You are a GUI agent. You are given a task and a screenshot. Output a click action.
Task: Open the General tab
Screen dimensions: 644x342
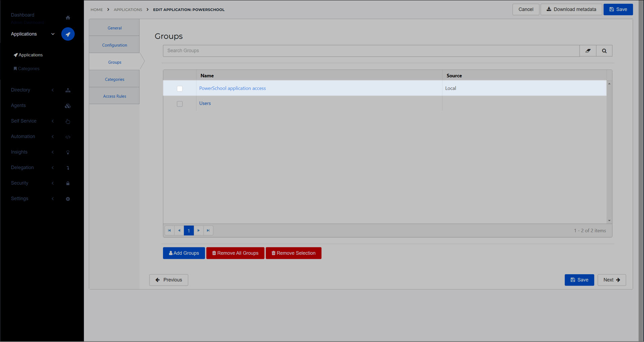tap(114, 28)
